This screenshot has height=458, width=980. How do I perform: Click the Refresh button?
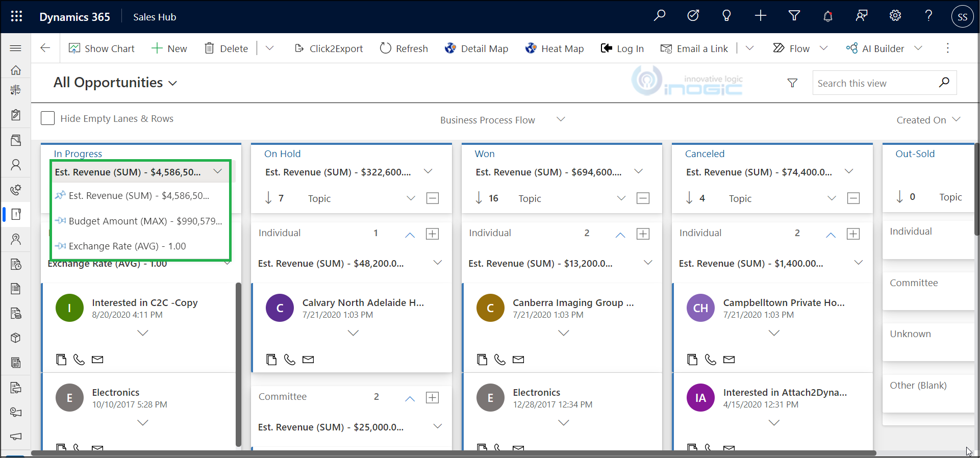404,48
